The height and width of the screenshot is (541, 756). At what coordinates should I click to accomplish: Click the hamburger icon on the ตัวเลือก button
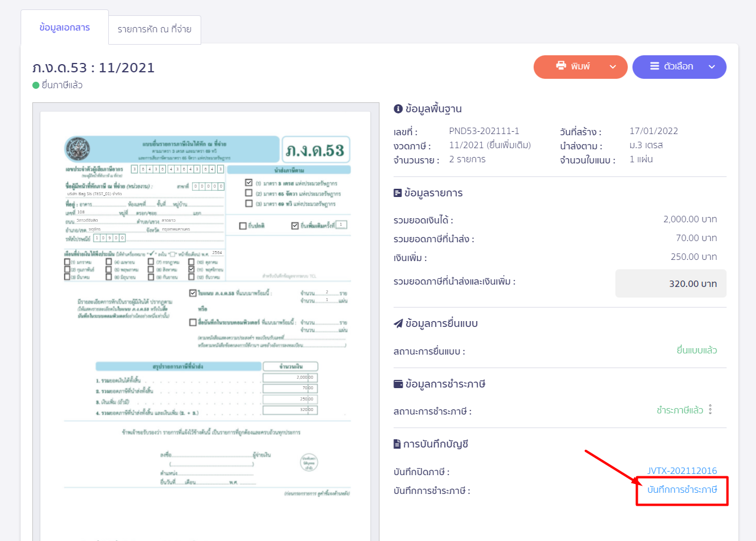click(654, 66)
